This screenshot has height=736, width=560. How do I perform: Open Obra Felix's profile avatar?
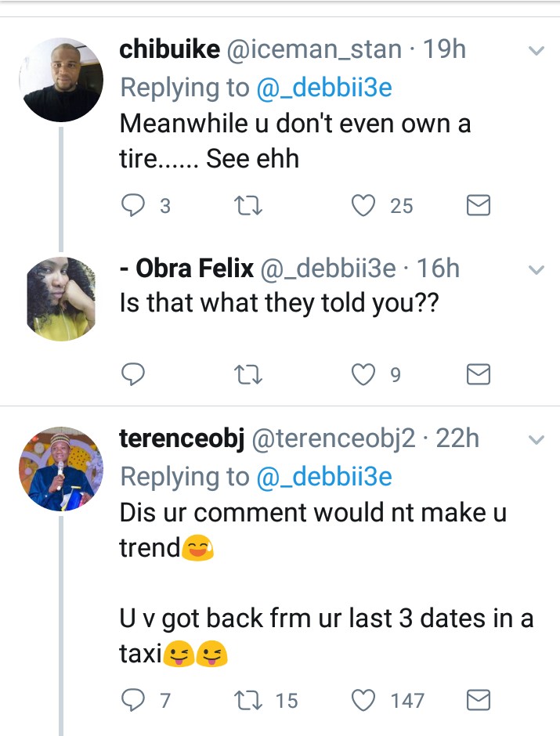click(x=61, y=298)
